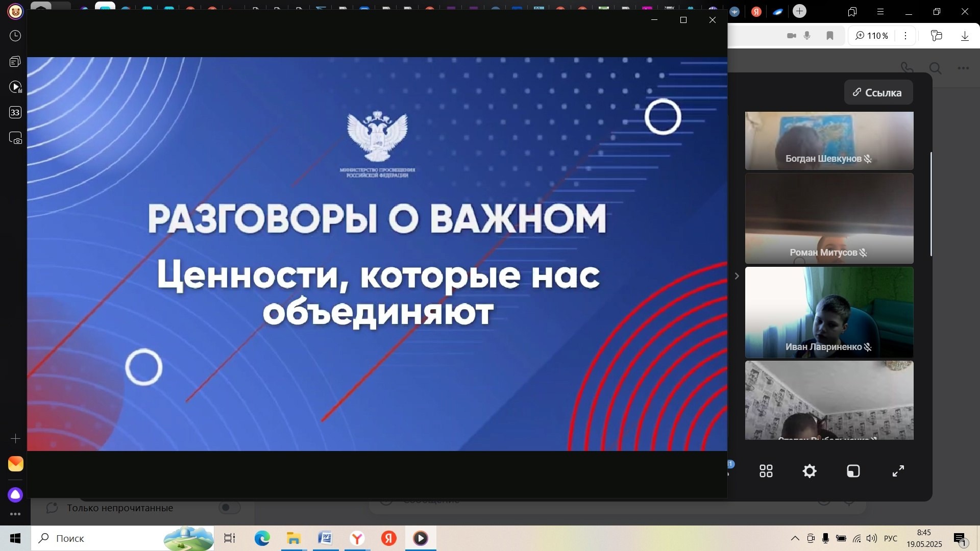Add a new item to the browser sidebar
The width and height of the screenshot is (980, 551).
pyautogui.click(x=15, y=439)
